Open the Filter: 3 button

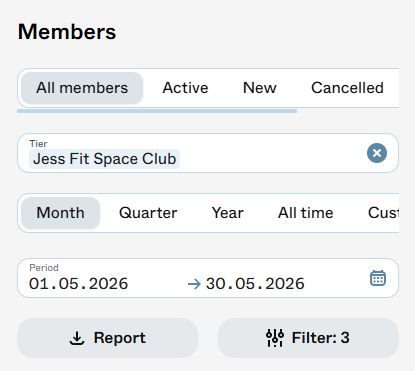click(308, 338)
